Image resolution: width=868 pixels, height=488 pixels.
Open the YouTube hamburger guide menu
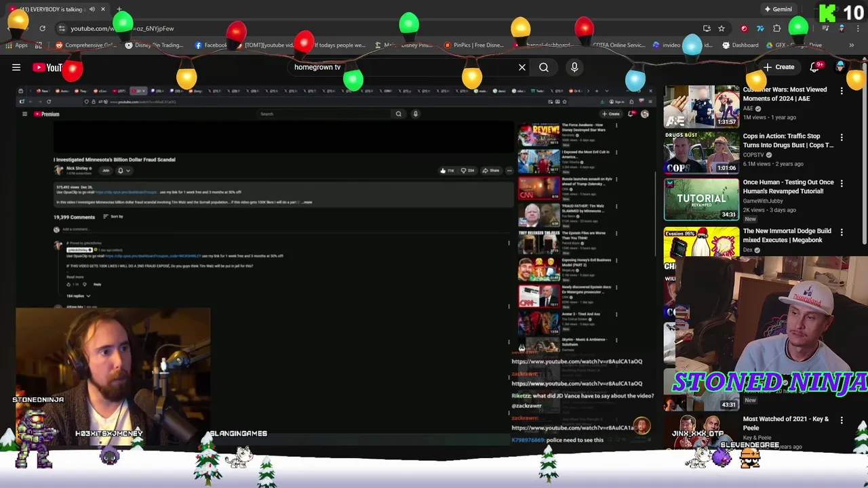click(x=16, y=67)
